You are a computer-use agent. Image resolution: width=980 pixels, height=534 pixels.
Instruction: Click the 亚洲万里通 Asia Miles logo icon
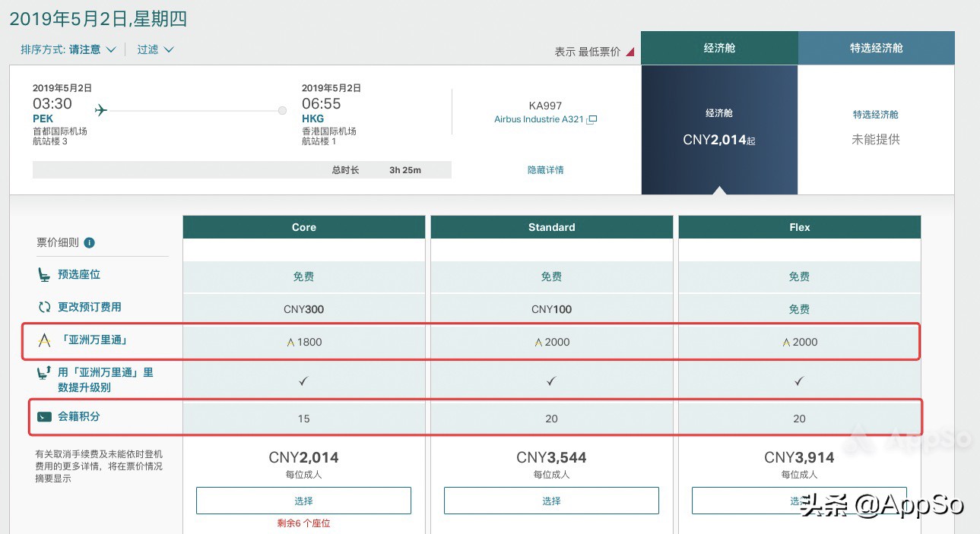(43, 341)
